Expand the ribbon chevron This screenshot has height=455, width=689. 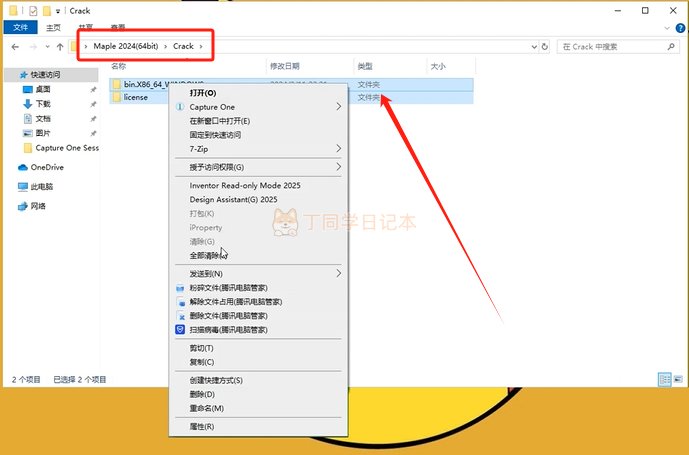click(667, 28)
